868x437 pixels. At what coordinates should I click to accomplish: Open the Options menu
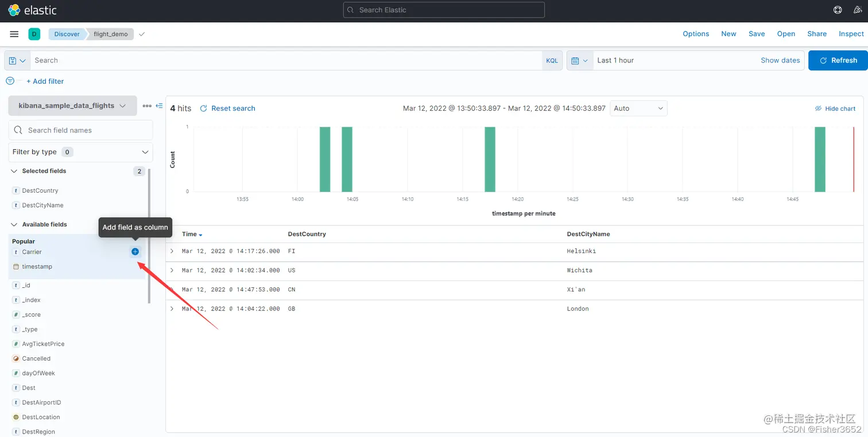pyautogui.click(x=696, y=34)
